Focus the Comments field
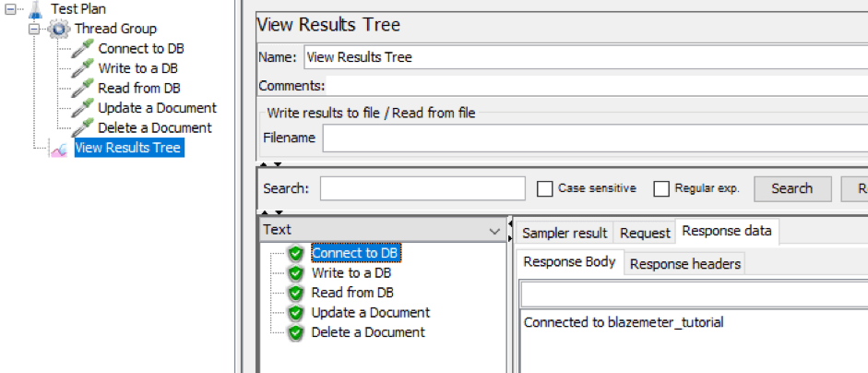This screenshot has height=373, width=868. tap(597, 86)
